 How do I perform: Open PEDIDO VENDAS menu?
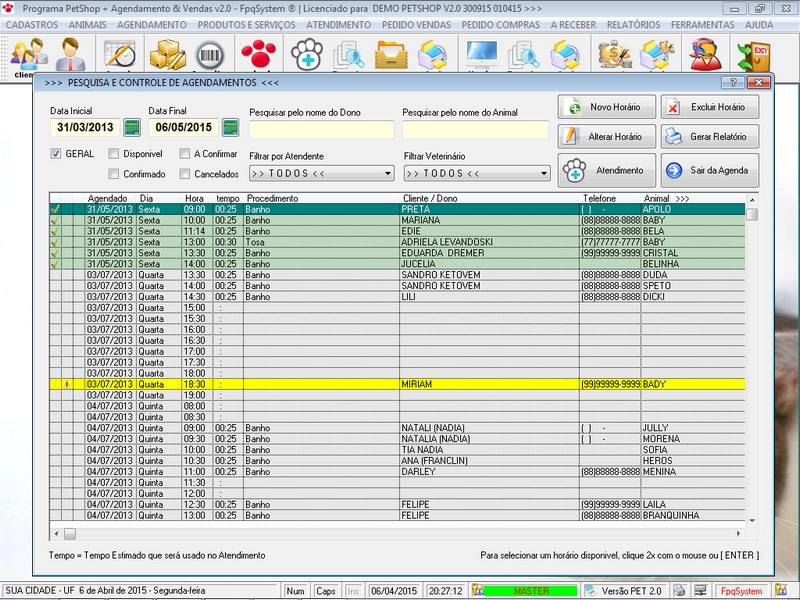416,24
